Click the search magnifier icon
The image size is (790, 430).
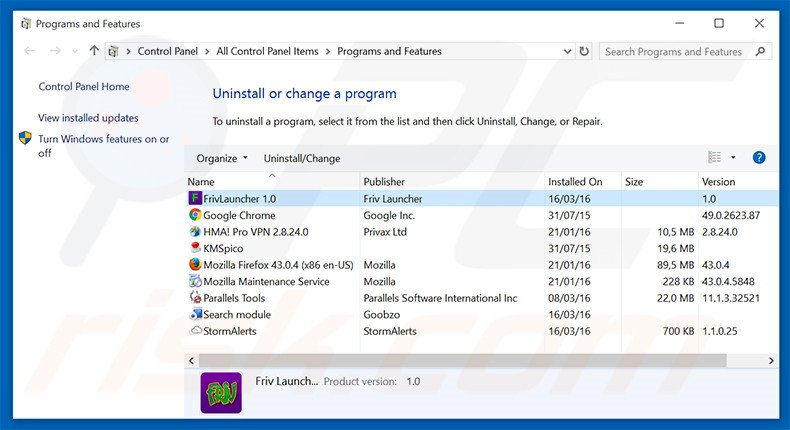(x=760, y=51)
